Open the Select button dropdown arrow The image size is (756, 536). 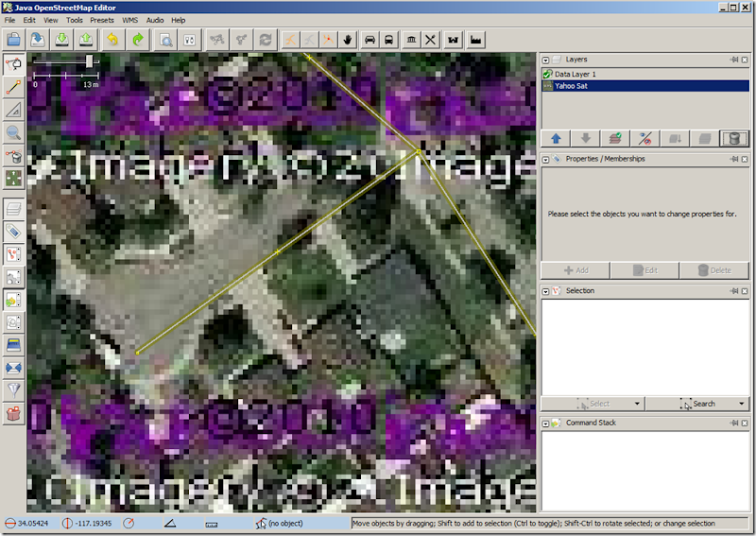tap(637, 404)
